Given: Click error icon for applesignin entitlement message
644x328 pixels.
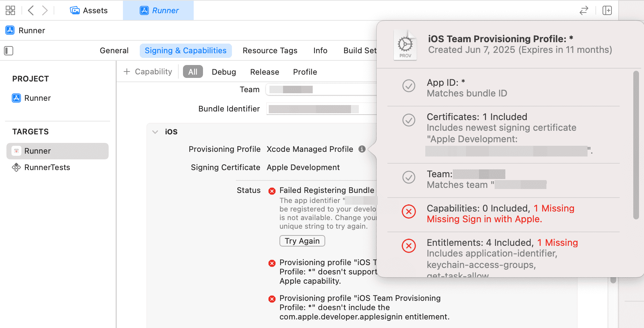Looking at the screenshot, I should [272, 299].
